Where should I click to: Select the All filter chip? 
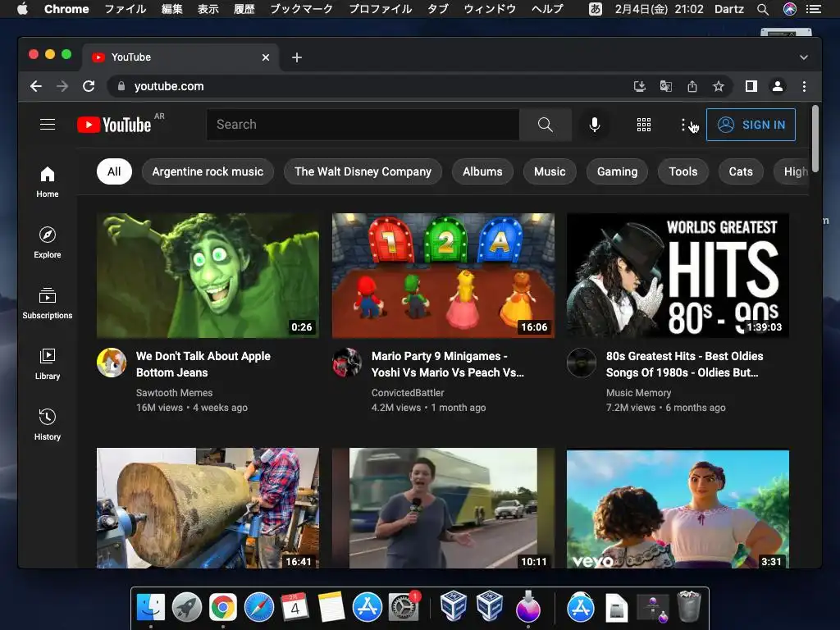tap(114, 171)
